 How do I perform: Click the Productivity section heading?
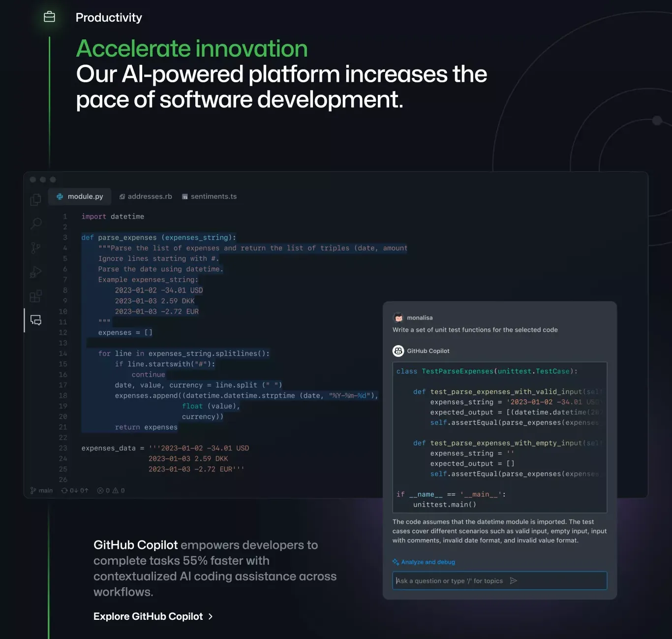[x=109, y=18]
